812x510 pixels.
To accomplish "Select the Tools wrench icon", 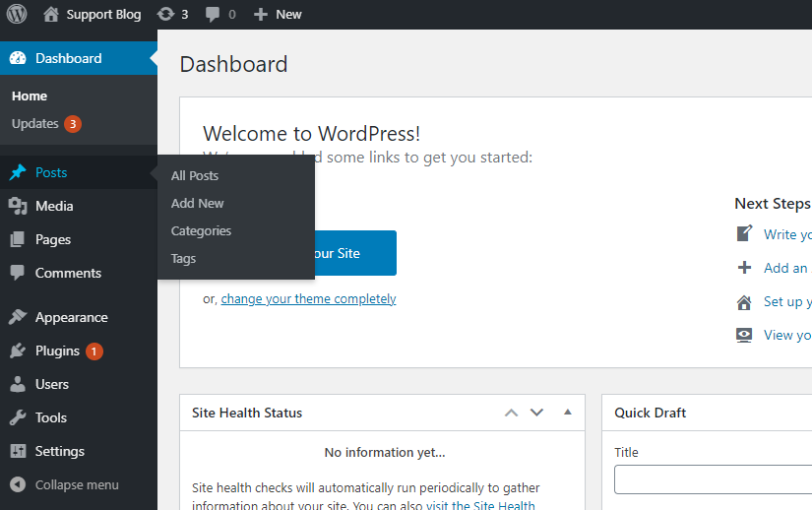I will (x=18, y=417).
